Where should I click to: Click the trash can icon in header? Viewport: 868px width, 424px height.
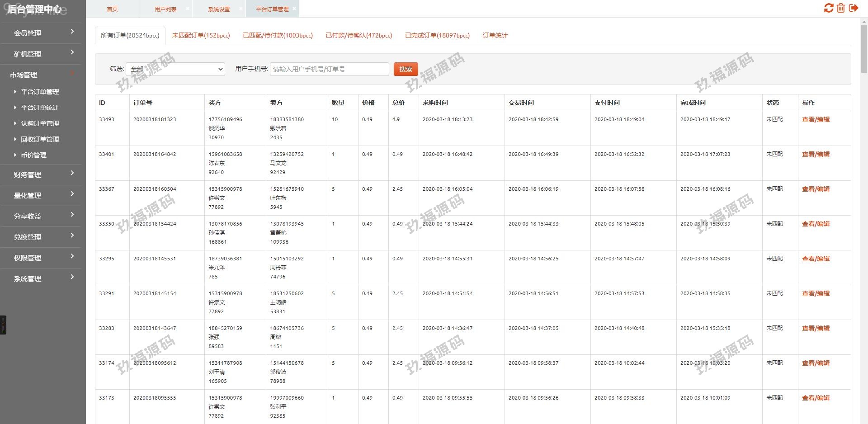(841, 8)
